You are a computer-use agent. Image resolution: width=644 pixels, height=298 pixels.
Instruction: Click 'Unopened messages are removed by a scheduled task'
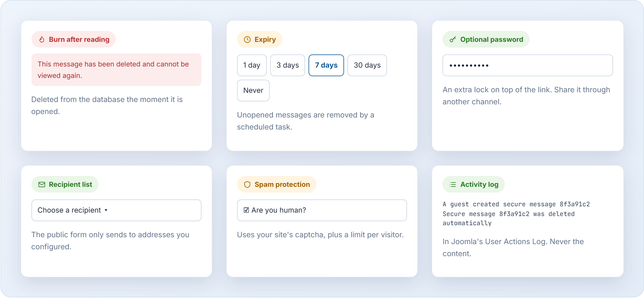[306, 121]
